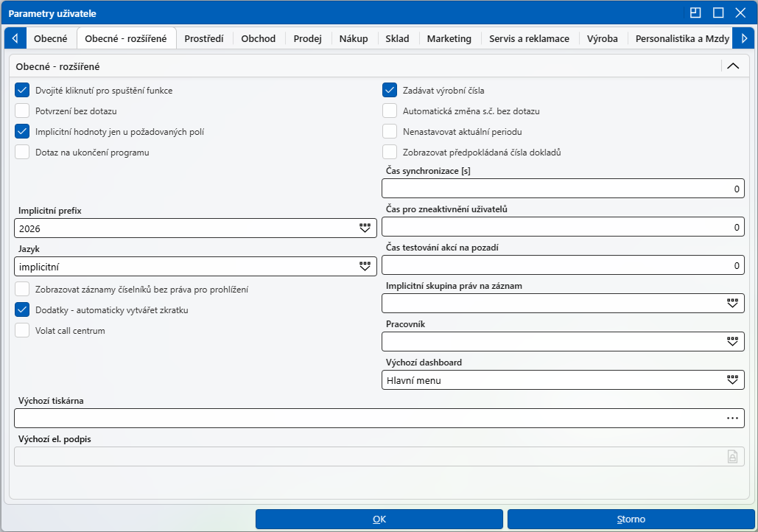Open the Pracovník lookup icon
Screen dimensions: 758x532
(732, 342)
